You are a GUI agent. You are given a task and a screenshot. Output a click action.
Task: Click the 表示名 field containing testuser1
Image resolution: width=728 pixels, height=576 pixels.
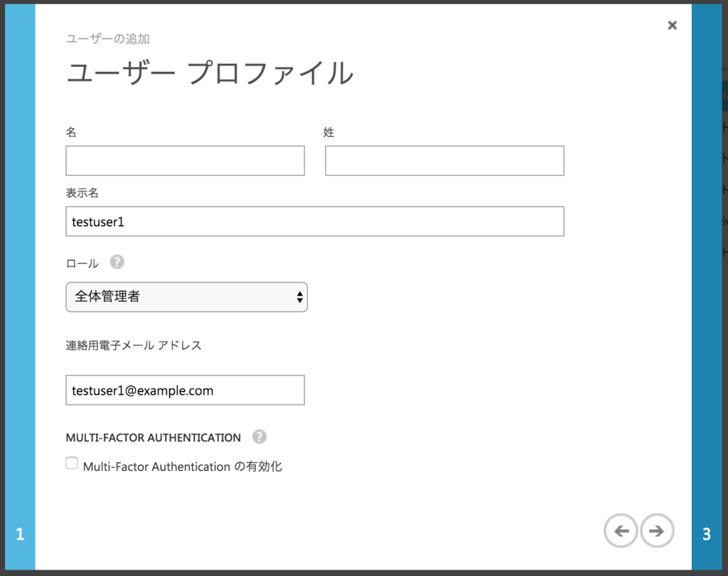tap(315, 222)
